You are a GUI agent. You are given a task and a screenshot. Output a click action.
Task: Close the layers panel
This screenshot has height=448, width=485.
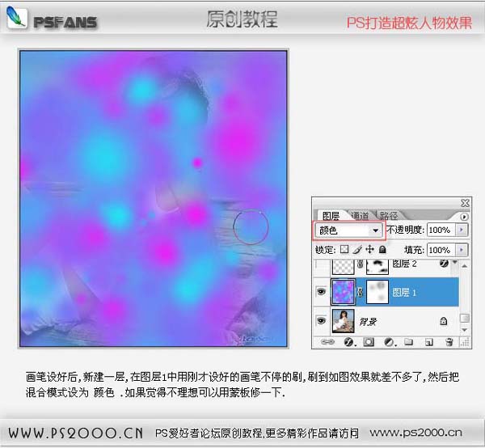(x=465, y=203)
